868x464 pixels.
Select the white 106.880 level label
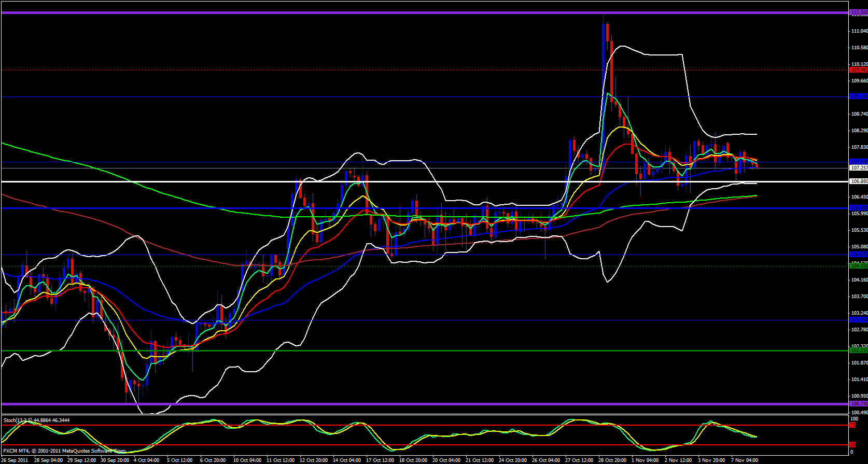point(859,181)
